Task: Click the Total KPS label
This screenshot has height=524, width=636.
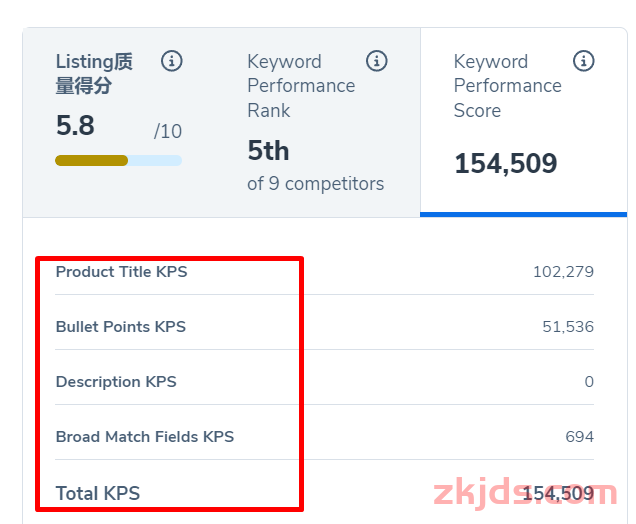Action: point(98,494)
